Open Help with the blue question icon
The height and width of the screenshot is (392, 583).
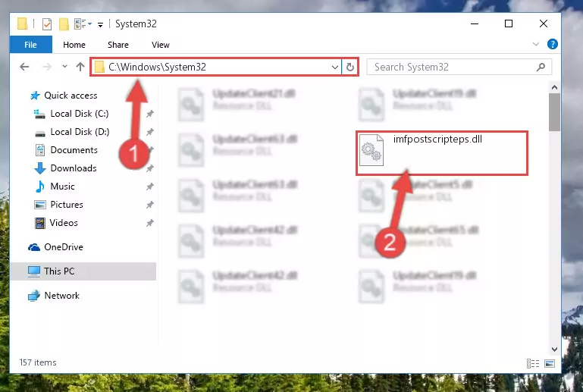(552, 44)
